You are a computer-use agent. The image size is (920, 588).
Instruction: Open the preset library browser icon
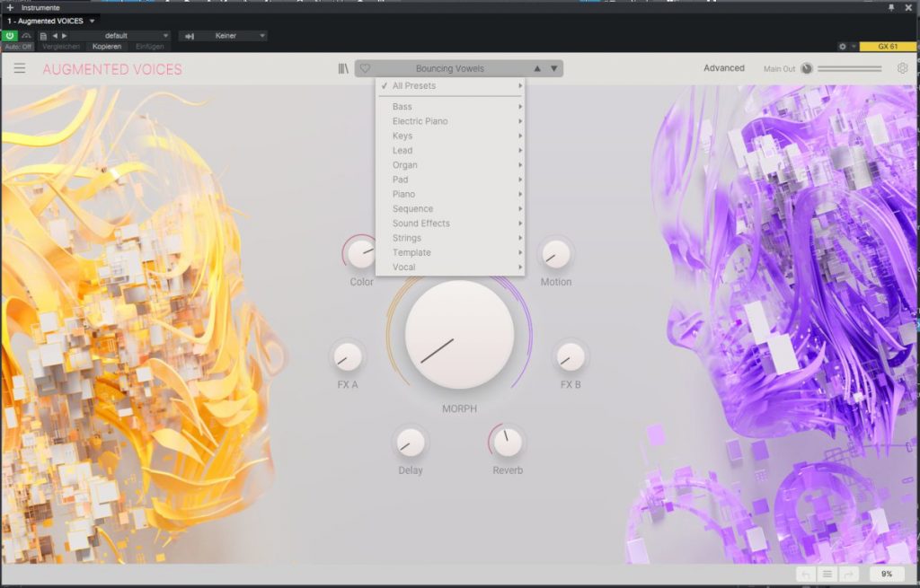343,68
